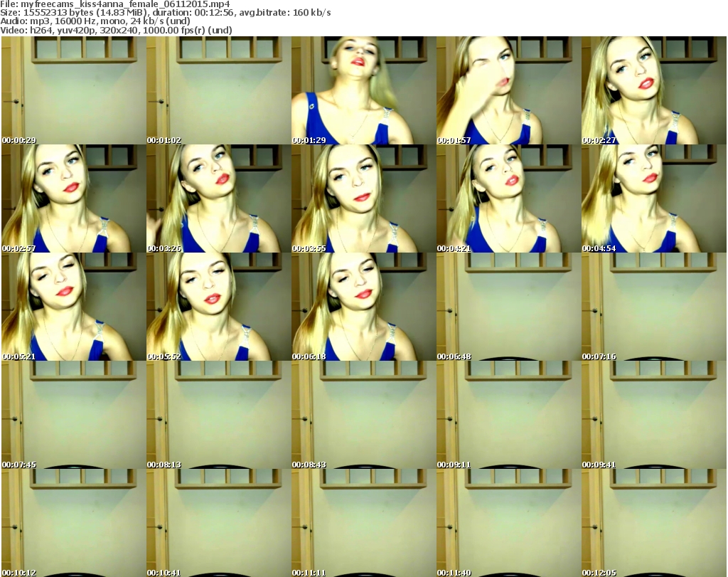Click the thumbnail stamped 00:00:29
The width and height of the screenshot is (728, 577).
coord(73,90)
